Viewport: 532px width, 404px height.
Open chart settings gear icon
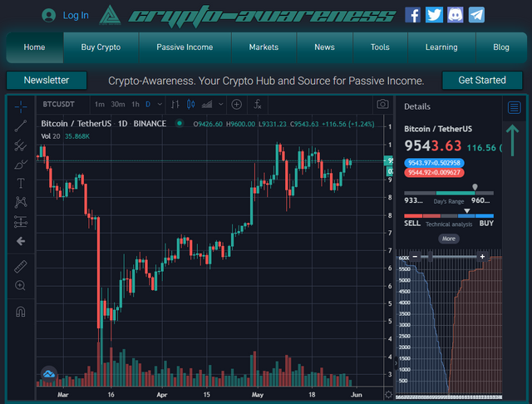tap(388, 395)
